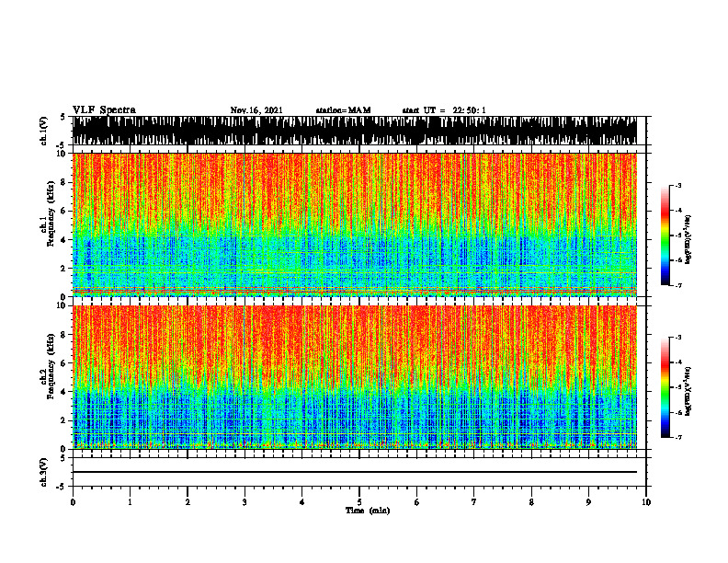
Task: Click the ch.1 PSD color scale bar
Action: (x=665, y=236)
